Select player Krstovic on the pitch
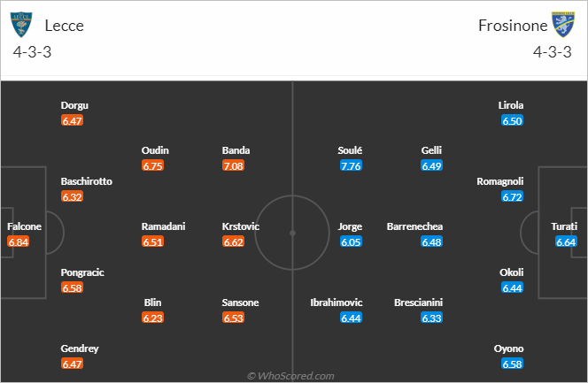The image size is (588, 383). [x=240, y=226]
